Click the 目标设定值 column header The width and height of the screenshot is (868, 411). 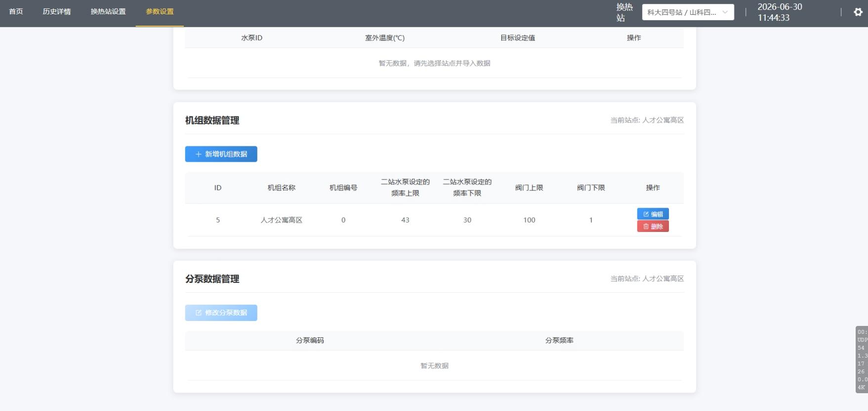[518, 38]
